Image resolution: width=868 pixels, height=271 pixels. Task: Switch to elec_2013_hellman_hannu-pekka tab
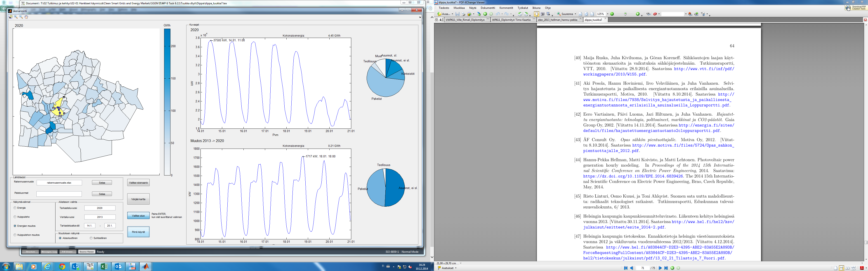pos(558,20)
